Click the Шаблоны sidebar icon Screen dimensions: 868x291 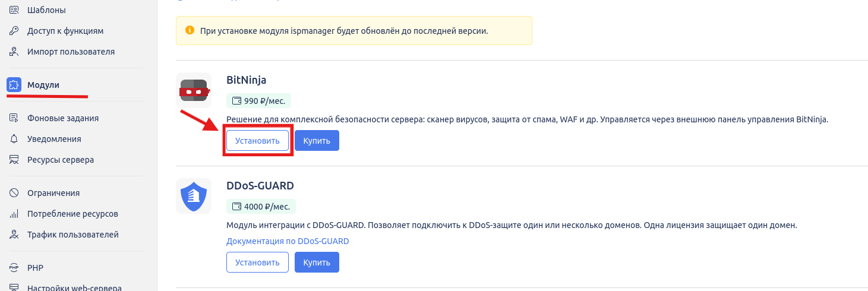click(x=14, y=10)
